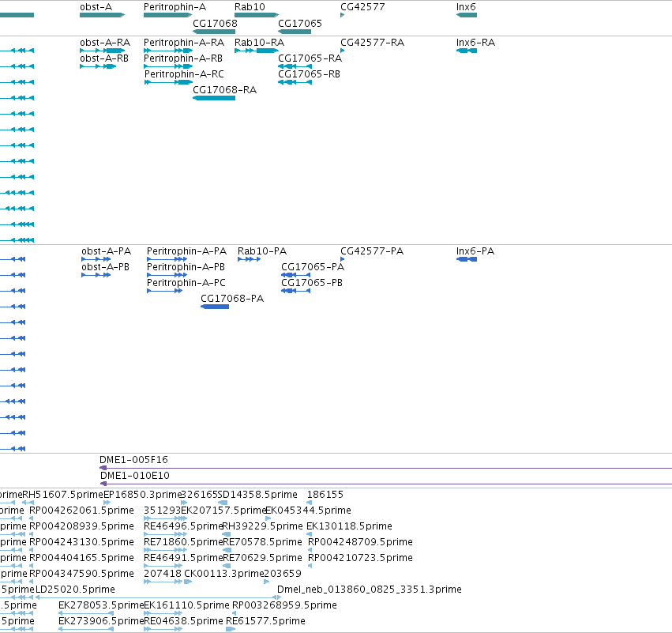Select the EK130118.5prime EST
The height and width of the screenshot is (633, 672).
(x=309, y=534)
